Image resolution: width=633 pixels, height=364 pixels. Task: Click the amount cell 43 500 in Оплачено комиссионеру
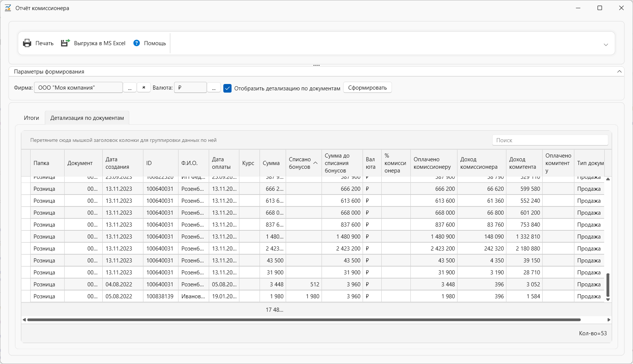(x=434, y=261)
